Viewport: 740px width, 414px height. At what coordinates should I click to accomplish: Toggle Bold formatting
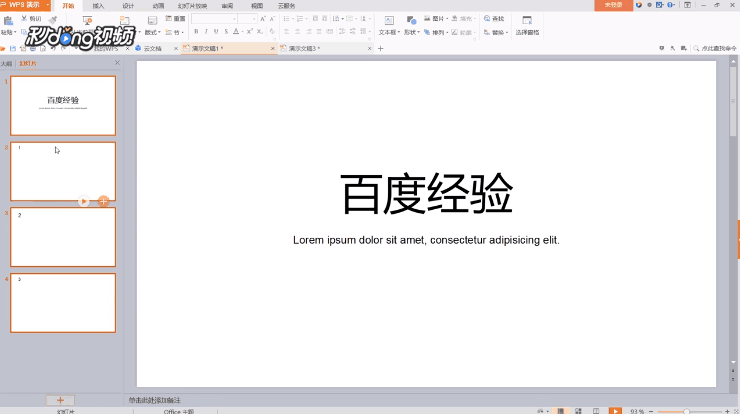196,32
